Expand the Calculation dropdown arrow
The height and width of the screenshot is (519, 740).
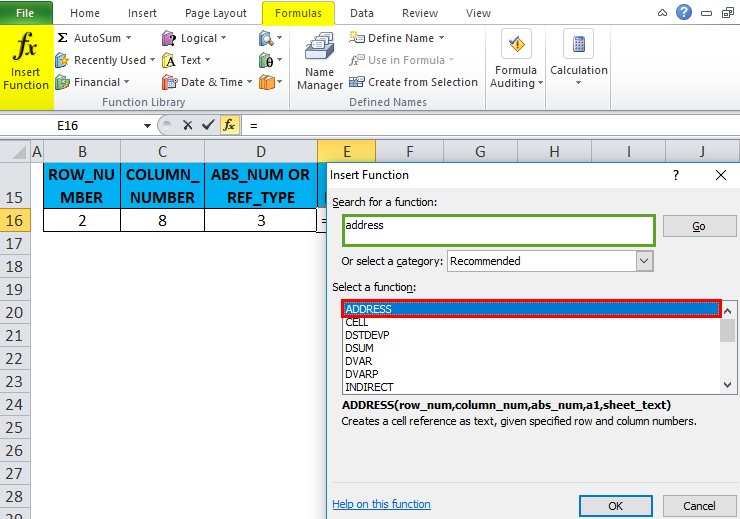point(579,83)
